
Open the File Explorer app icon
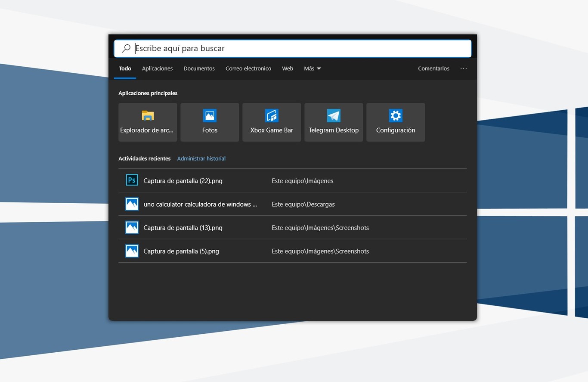[x=148, y=116]
